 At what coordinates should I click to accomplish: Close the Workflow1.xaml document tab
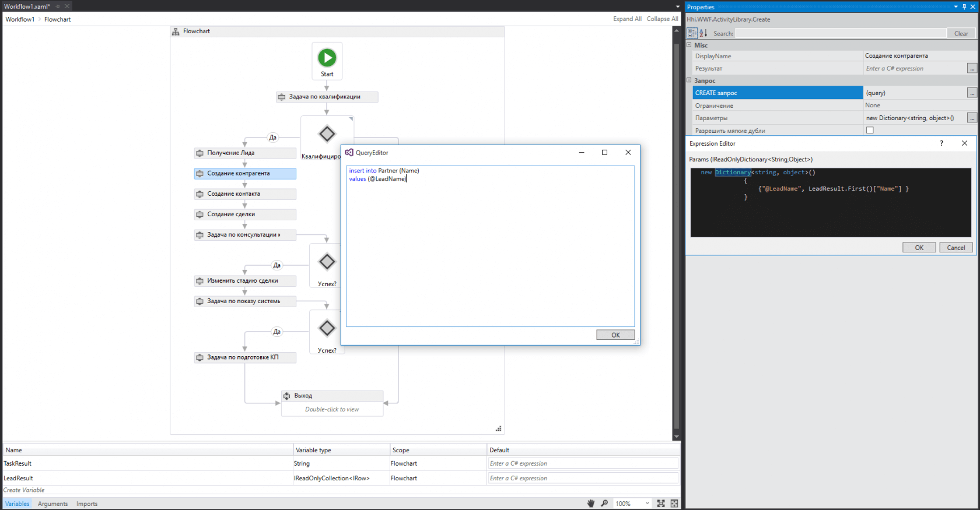coord(67,6)
